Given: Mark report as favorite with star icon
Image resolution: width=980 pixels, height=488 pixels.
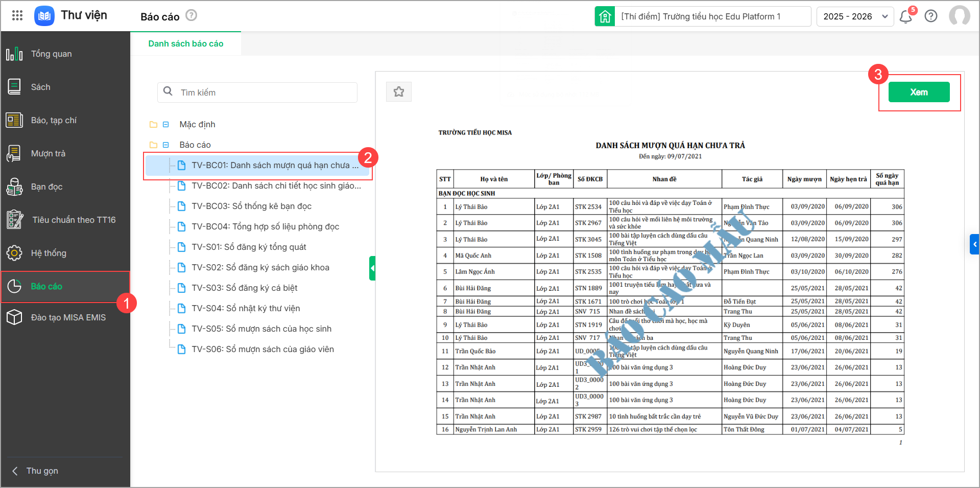Looking at the screenshot, I should point(399,92).
